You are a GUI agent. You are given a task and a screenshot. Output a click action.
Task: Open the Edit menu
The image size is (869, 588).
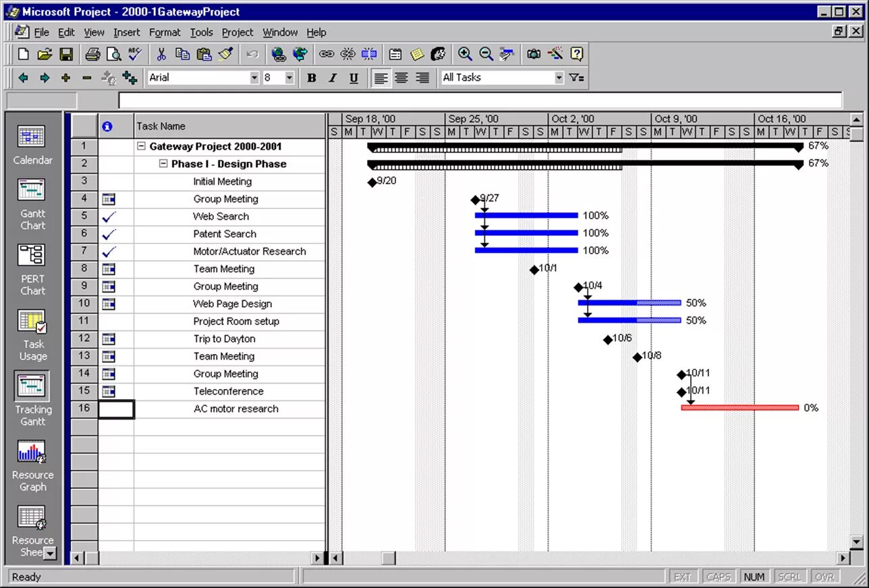(x=66, y=32)
